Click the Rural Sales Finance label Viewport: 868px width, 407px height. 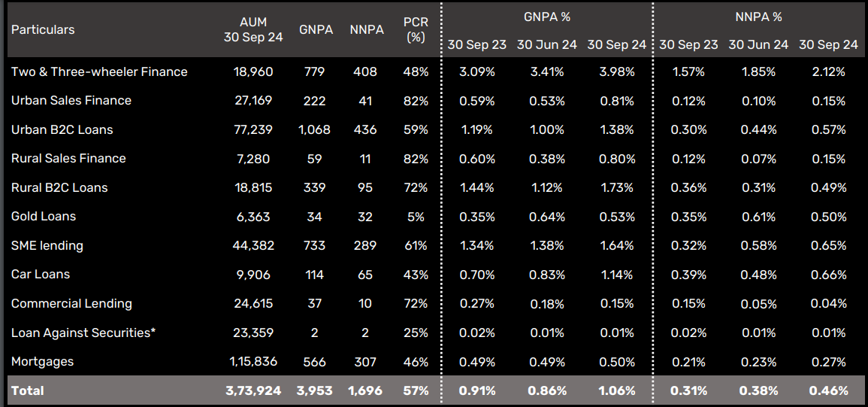tap(68, 159)
